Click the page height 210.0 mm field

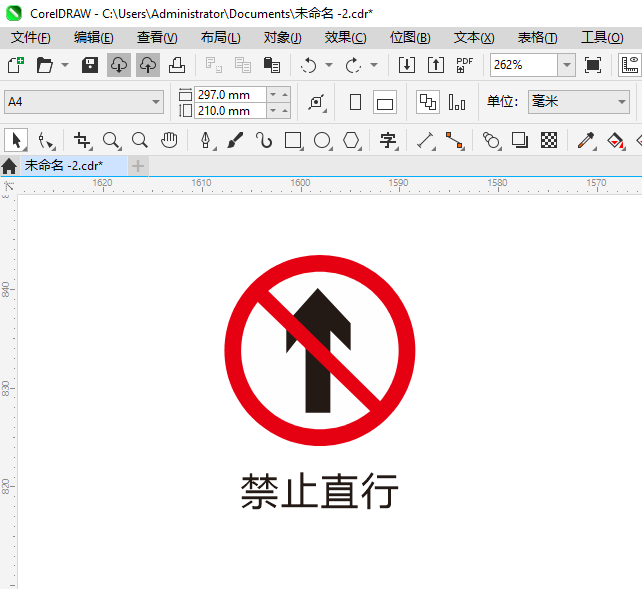tap(230, 111)
